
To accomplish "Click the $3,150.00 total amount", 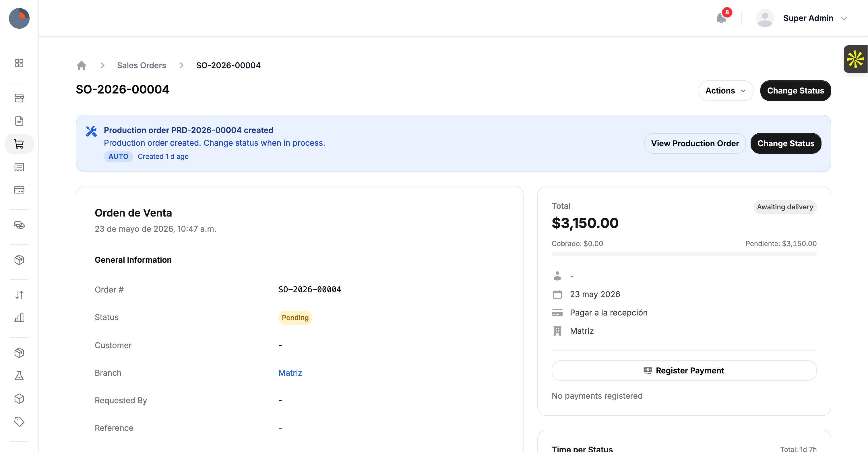I will (x=585, y=223).
